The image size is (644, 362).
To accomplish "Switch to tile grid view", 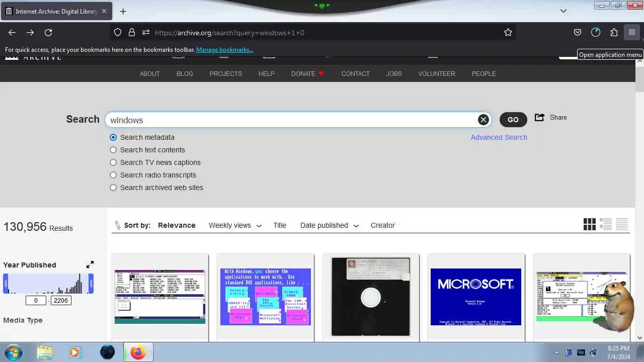I will point(590,224).
